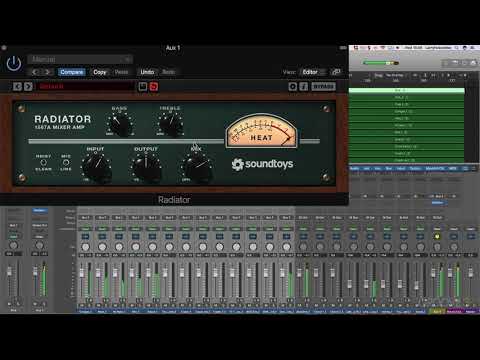Go to next setting in Logic header
This screenshot has height=360, width=480.
click(x=47, y=72)
